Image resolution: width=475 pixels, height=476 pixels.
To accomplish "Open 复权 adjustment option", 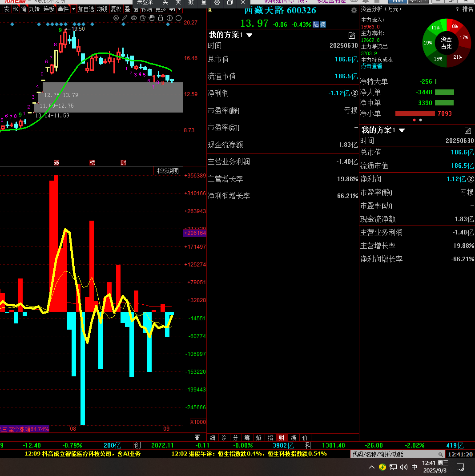I will pyautogui.click(x=116, y=9).
